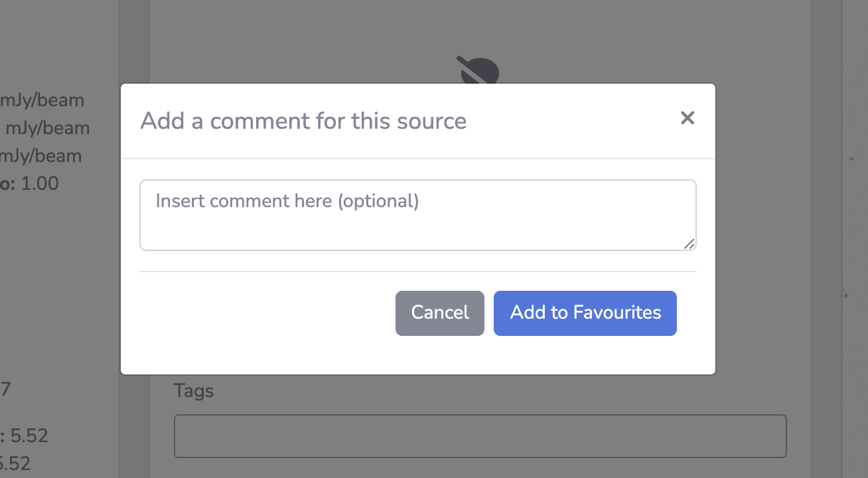Click the first mJy/beam value line
This screenshot has width=868, height=478.
[x=42, y=101]
